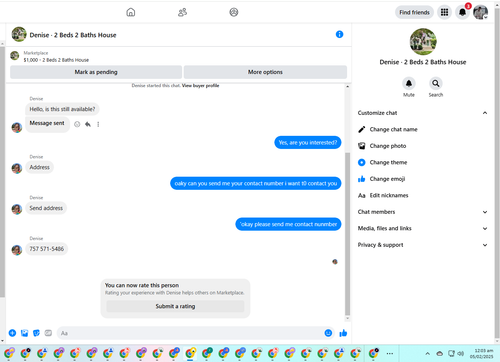
Task: Show hidden taskbar tray icons chevron
Action: pos(427,353)
